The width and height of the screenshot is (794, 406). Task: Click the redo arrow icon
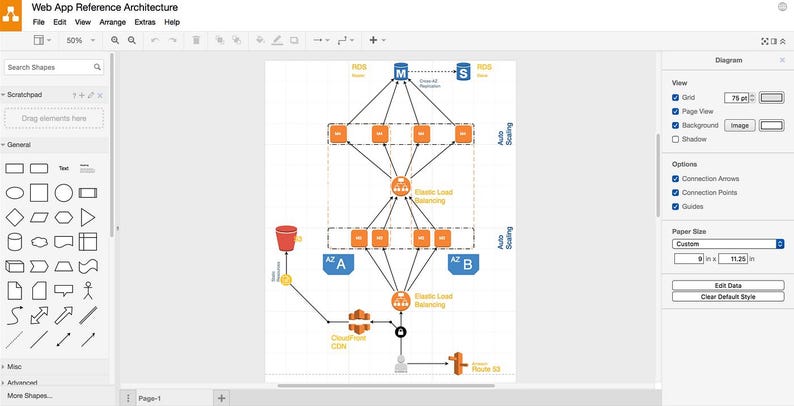click(172, 40)
